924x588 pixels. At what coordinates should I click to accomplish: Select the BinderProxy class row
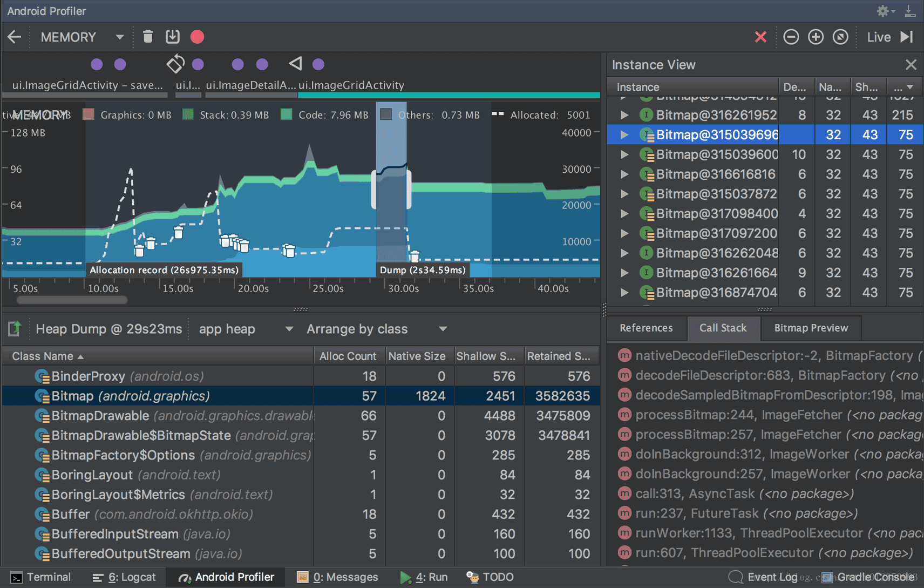pos(301,376)
